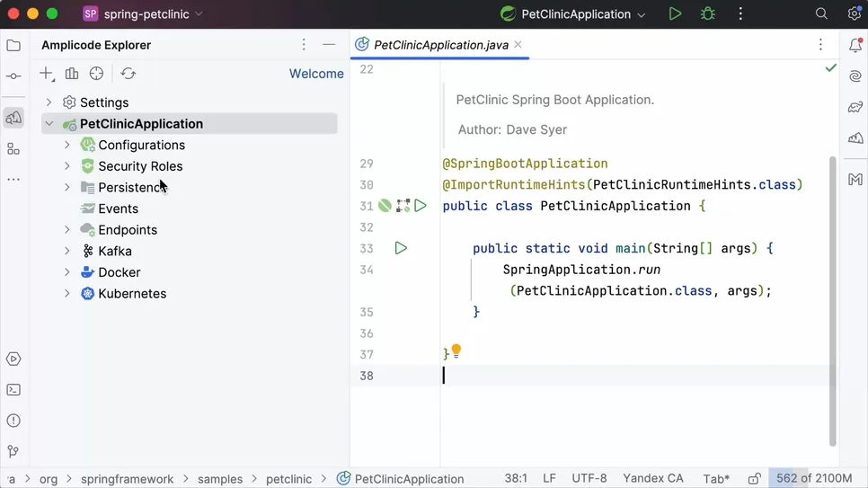The height and width of the screenshot is (488, 868).
Task: Open the Git tool window
Action: point(13,451)
